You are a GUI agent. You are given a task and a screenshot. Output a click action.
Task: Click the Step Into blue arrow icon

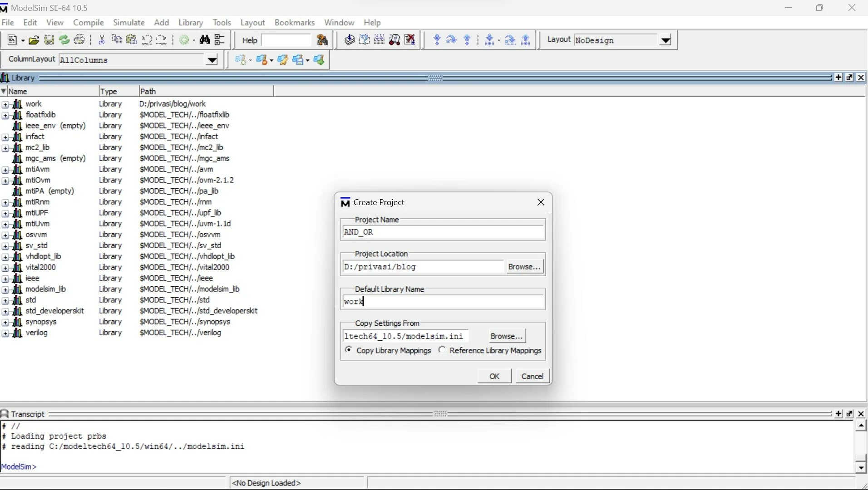(x=437, y=40)
